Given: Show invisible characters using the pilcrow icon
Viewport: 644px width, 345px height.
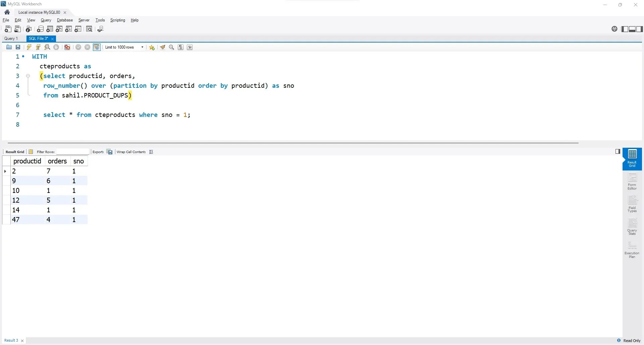Looking at the screenshot, I should [180, 47].
